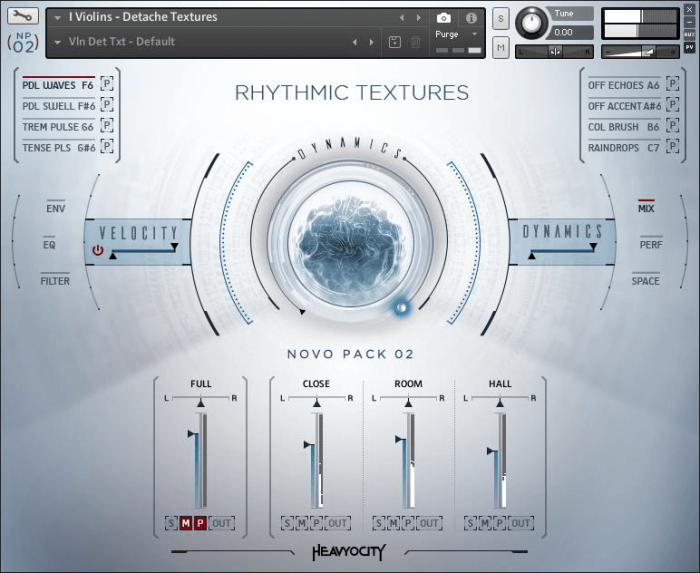This screenshot has height=573, width=700.
Task: Open ROOM channel OUT routing menu
Action: [x=429, y=523]
